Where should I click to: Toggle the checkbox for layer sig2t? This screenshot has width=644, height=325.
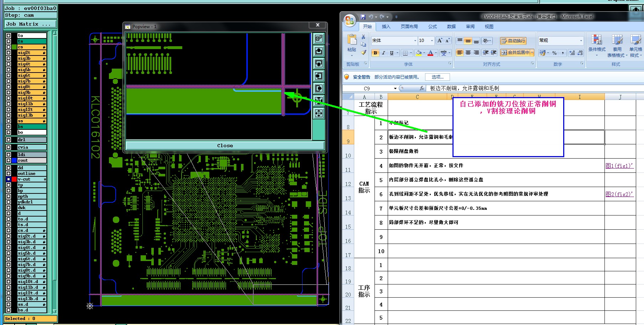tap(9, 53)
